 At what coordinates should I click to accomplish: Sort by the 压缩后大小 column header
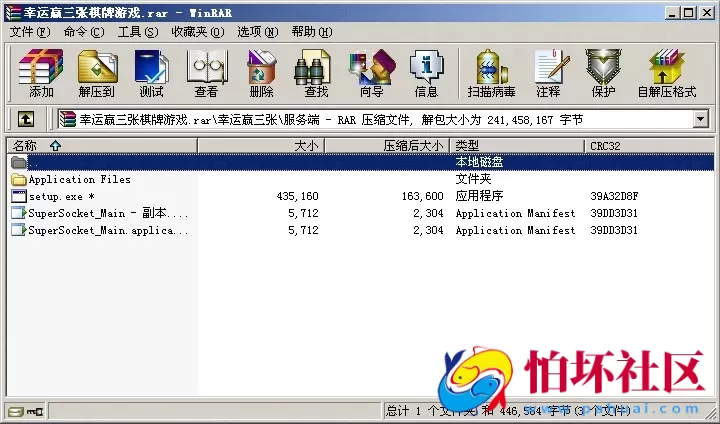[x=387, y=146]
